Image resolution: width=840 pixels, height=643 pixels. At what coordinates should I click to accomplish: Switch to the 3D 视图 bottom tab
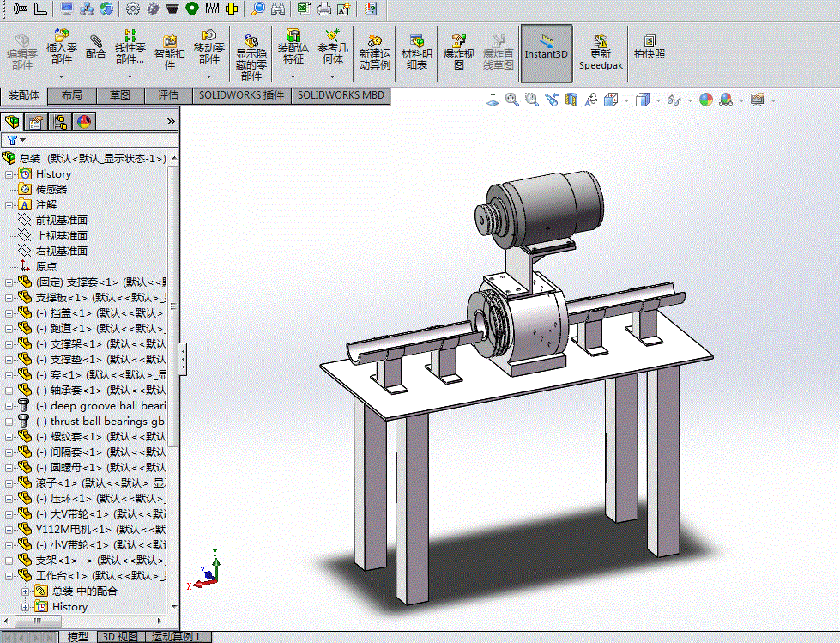[119, 637]
